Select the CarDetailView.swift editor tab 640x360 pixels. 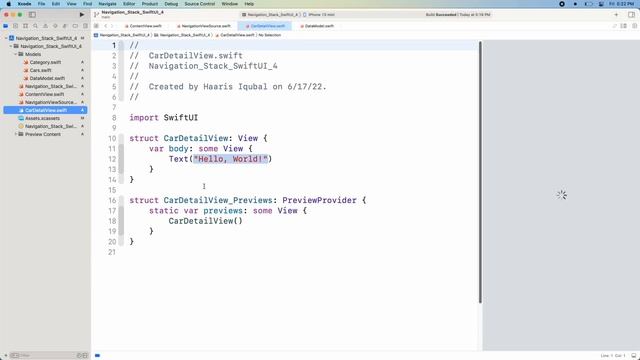[x=265, y=26]
